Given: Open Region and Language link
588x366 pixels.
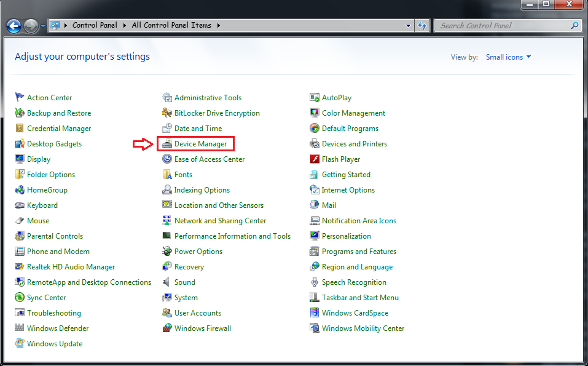Looking at the screenshot, I should pyautogui.click(x=358, y=267).
